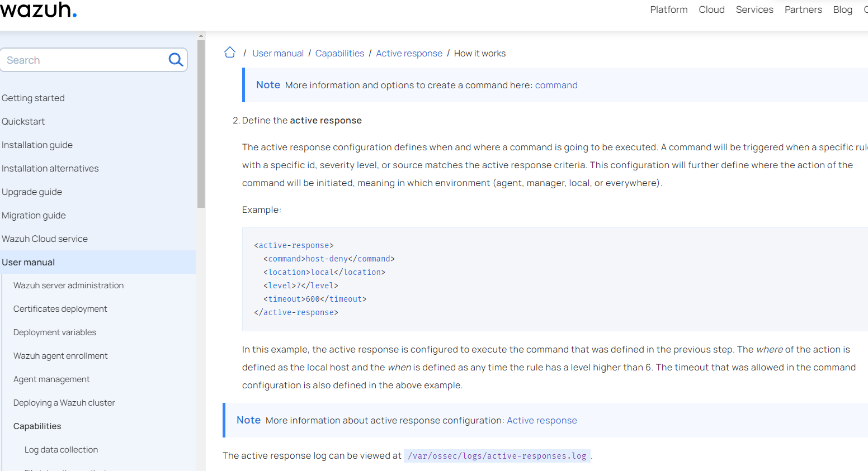Open Wazuh agent enrollment entry

click(x=60, y=355)
